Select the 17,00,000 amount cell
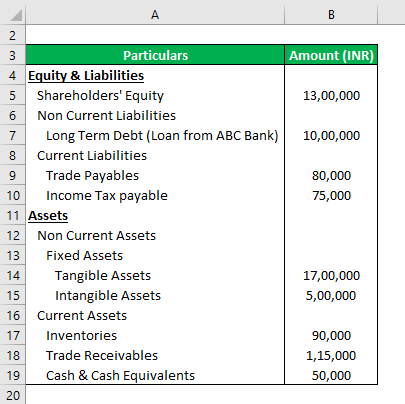The height and width of the screenshot is (404, 405). (x=331, y=275)
